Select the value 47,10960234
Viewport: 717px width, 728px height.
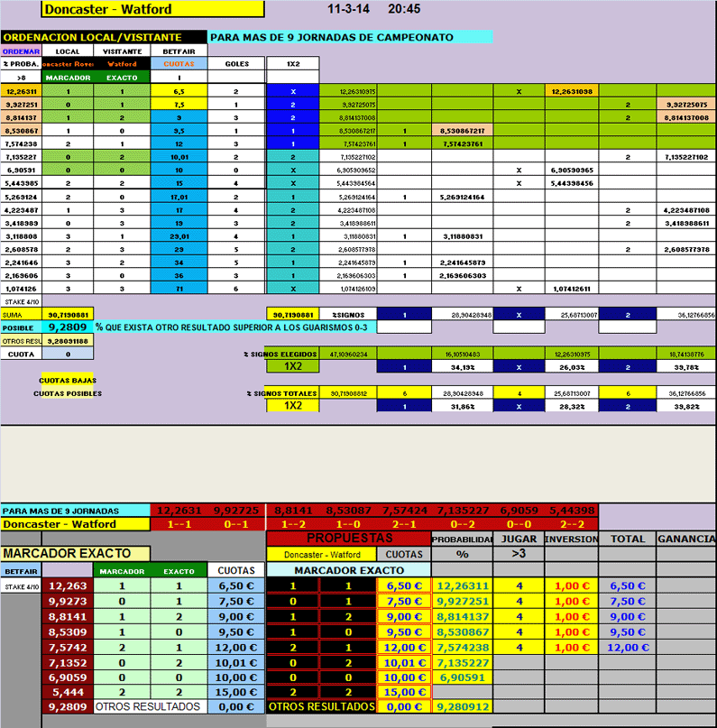click(348, 355)
